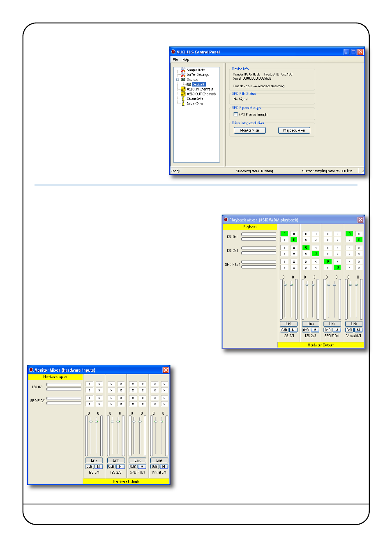Minimize the NUCLEUS Control Panel window
The height and width of the screenshot is (555, 392).
347,52
